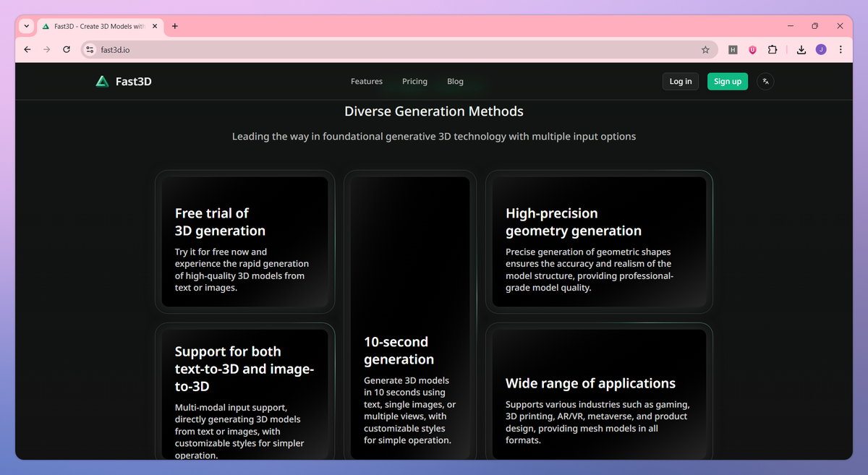Image resolution: width=868 pixels, height=475 pixels.
Task: Click the Log in button
Action: coord(681,82)
